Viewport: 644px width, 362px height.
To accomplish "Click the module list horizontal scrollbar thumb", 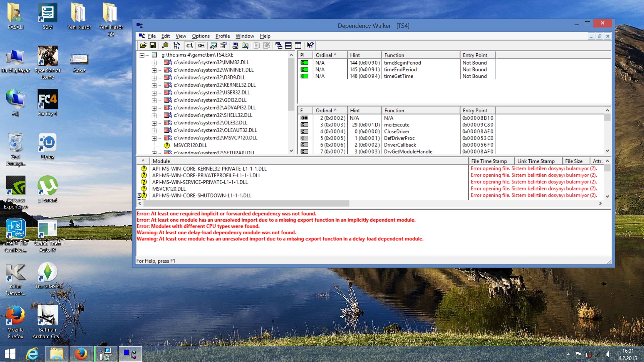I will pyautogui.click(x=246, y=203).
